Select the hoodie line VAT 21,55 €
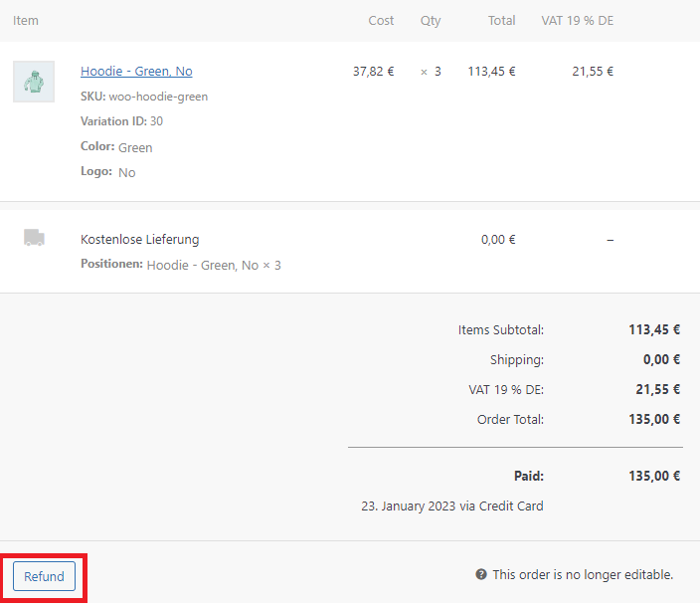Screen dimensions: 700x607 593,72
